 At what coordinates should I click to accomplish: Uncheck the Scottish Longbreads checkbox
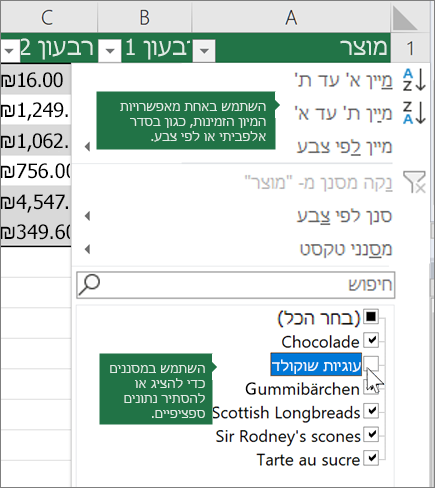click(371, 411)
